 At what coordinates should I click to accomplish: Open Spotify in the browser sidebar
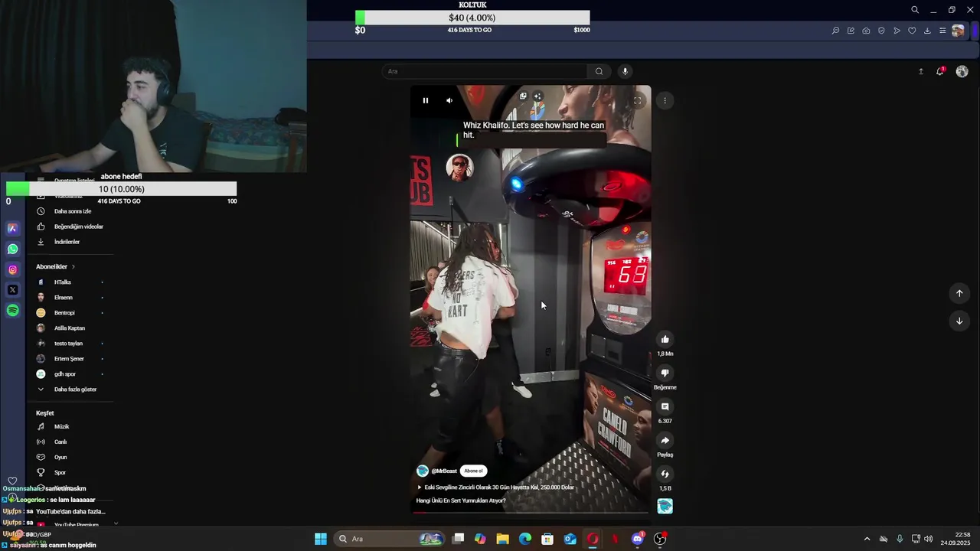[12, 310]
